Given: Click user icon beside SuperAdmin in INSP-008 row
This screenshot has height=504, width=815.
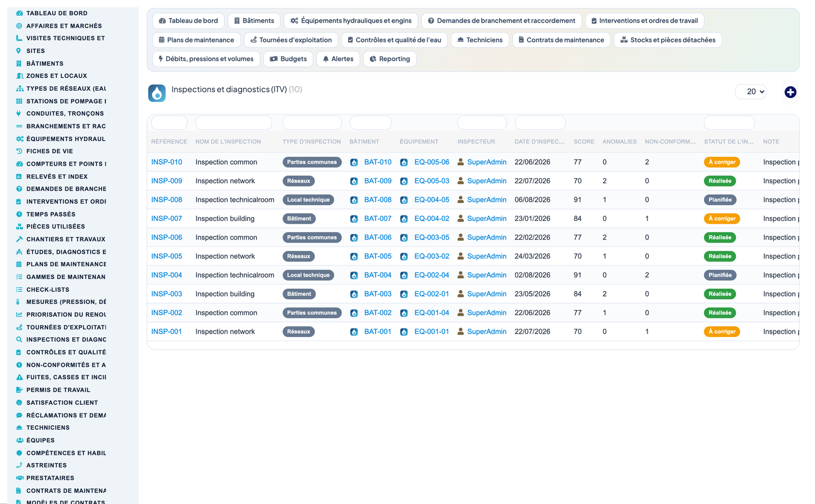Looking at the screenshot, I should (x=461, y=200).
